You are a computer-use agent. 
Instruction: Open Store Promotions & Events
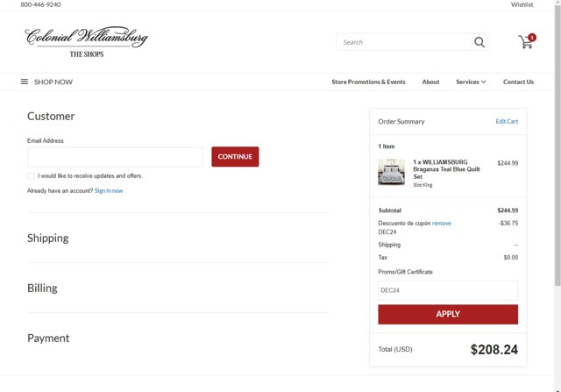[x=368, y=82]
